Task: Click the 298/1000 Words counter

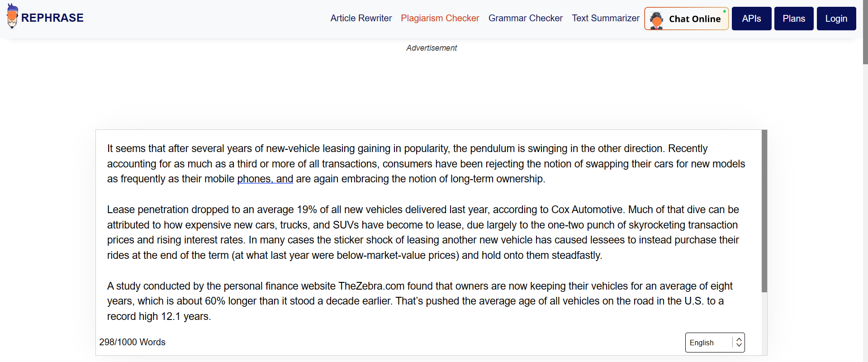Action: click(x=133, y=342)
